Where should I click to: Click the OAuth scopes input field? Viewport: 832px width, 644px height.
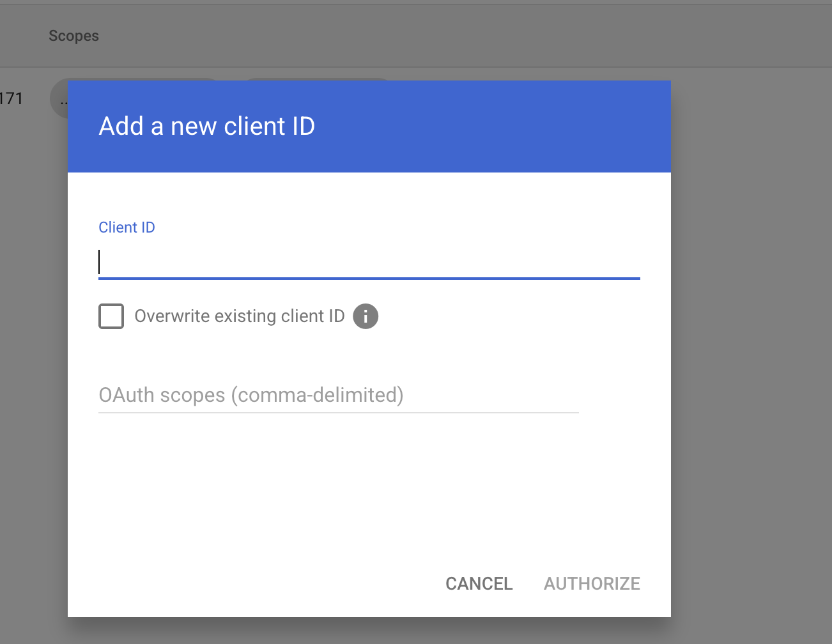pyautogui.click(x=339, y=395)
